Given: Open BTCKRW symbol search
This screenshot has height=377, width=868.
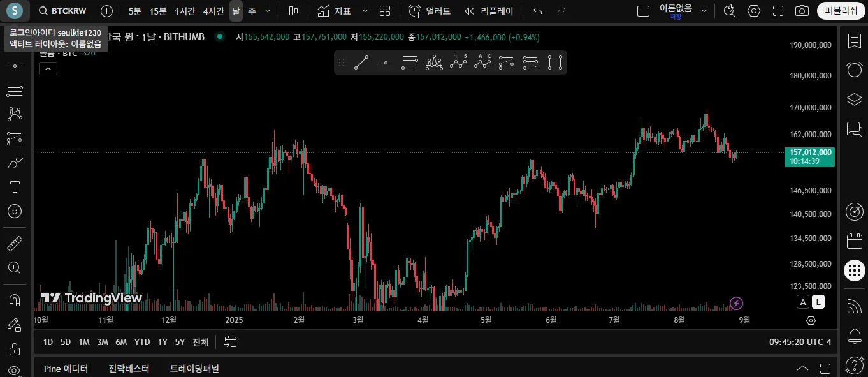Looking at the screenshot, I should [62, 11].
